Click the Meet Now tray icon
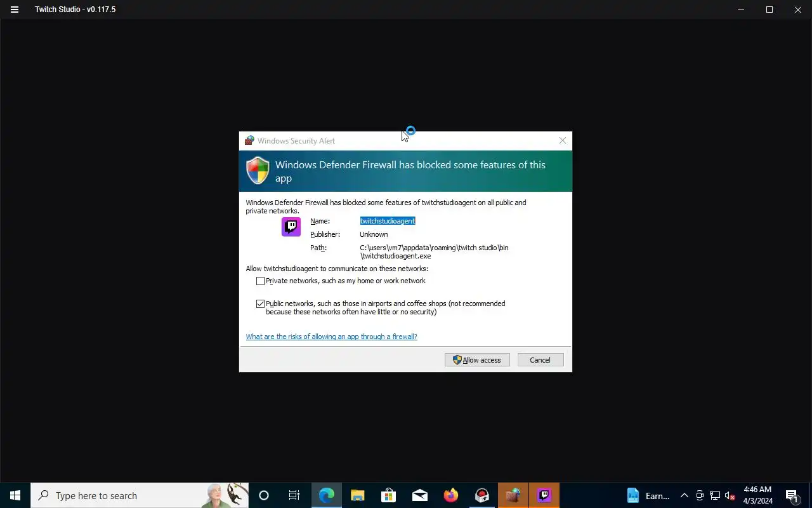This screenshot has width=812, height=508. [700, 495]
